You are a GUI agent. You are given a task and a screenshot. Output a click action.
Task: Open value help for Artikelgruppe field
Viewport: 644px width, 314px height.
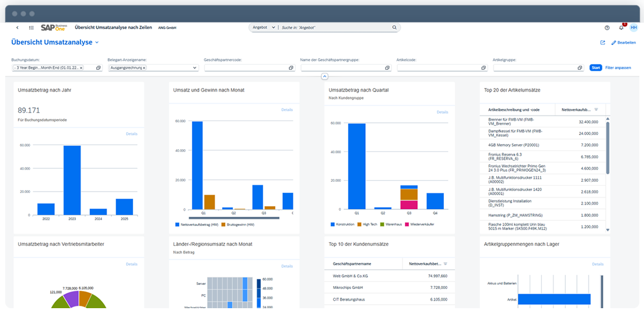pyautogui.click(x=580, y=68)
